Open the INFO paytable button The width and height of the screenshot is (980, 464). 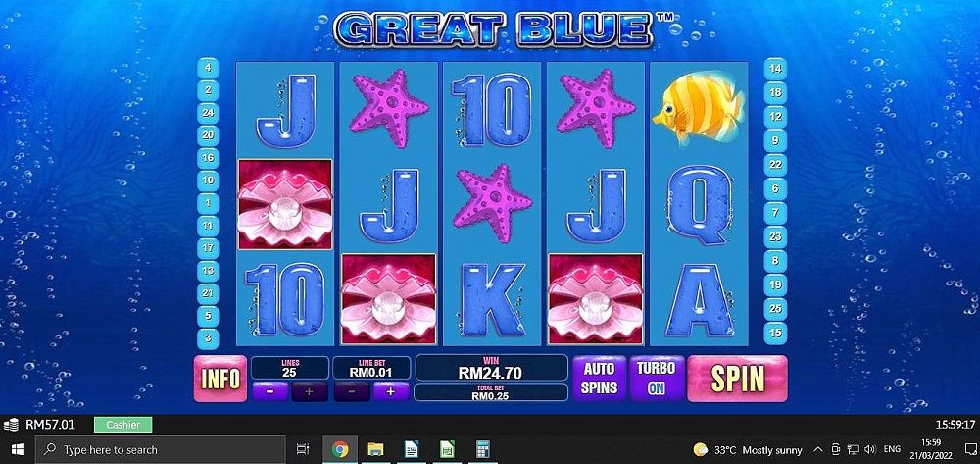(x=220, y=379)
